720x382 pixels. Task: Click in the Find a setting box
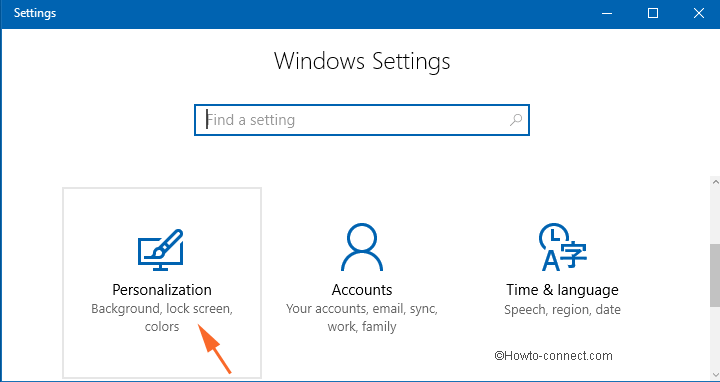pyautogui.click(x=362, y=120)
